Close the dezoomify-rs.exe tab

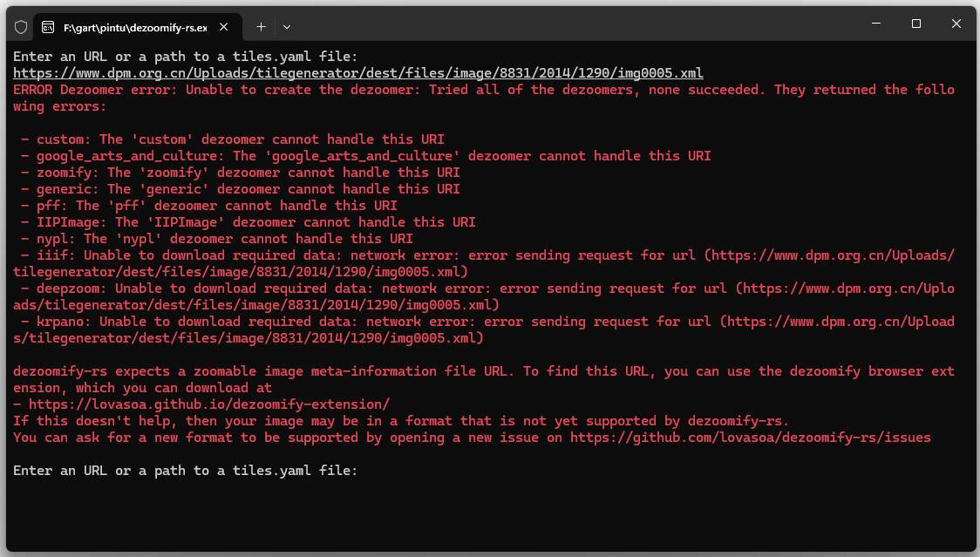pos(224,27)
